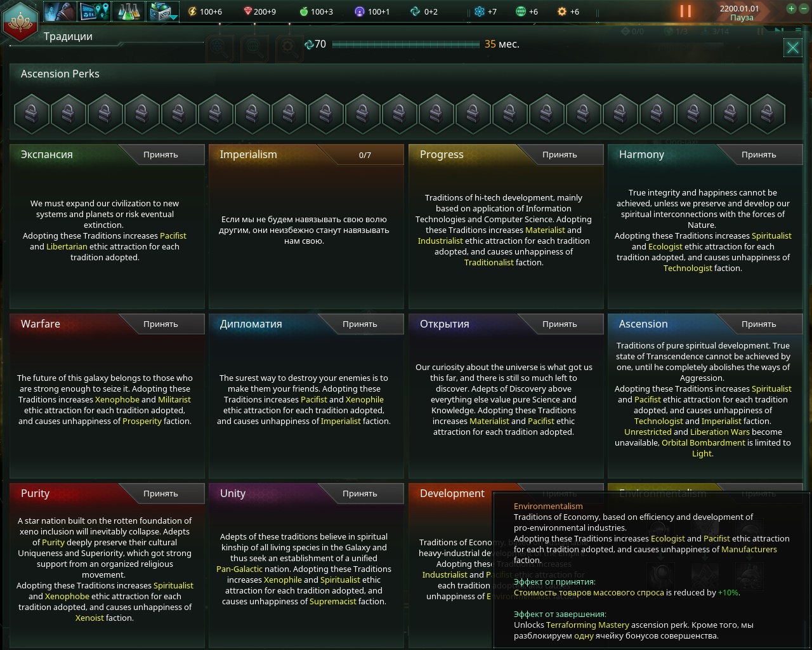
Task: Click the Pan-Galactic term in Unity description
Action: 239,569
